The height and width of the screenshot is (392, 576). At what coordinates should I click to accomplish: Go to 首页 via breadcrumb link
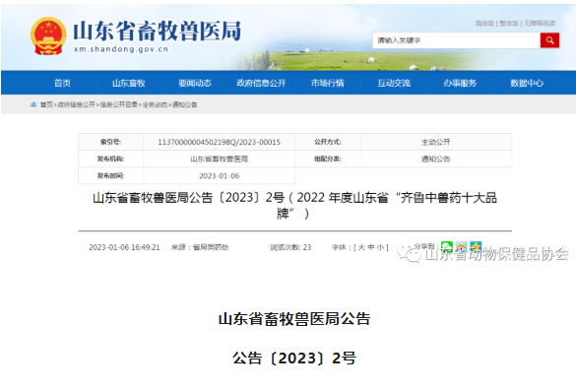coord(46,104)
